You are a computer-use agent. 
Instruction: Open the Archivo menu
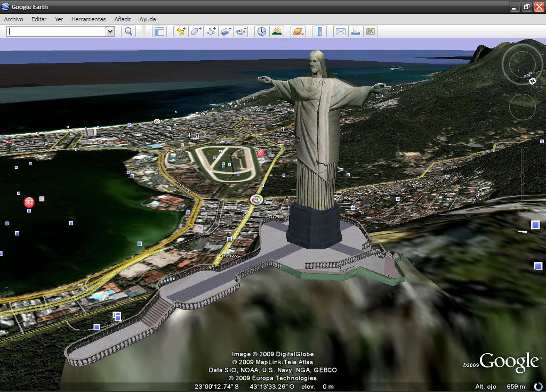pyautogui.click(x=13, y=19)
